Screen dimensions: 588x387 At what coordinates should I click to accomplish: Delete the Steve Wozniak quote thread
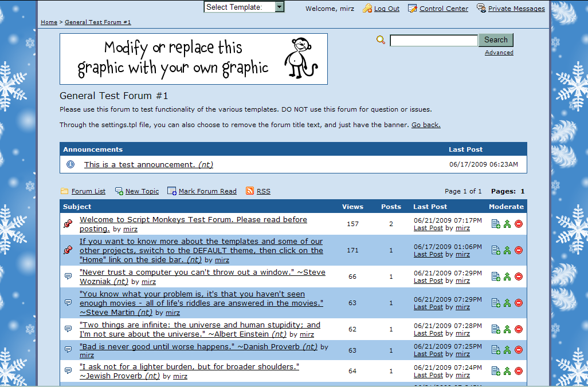pos(519,277)
